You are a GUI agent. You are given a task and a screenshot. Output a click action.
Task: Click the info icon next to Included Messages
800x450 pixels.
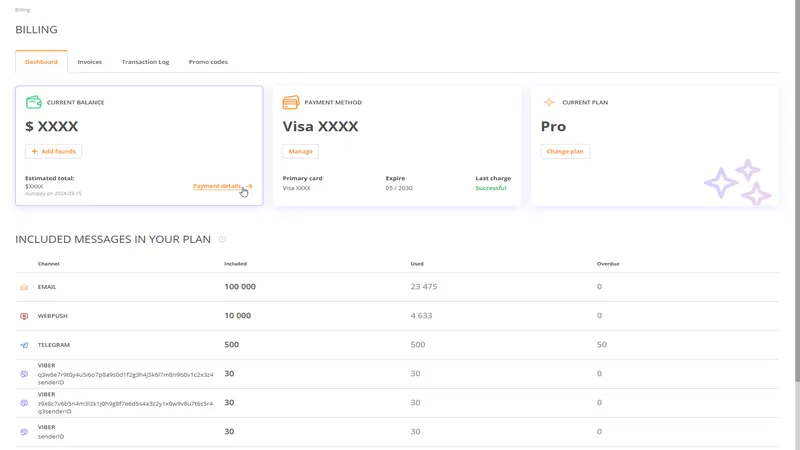222,239
